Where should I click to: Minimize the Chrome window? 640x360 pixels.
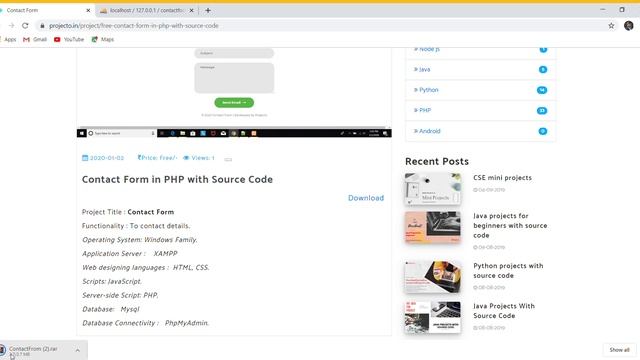tap(602, 10)
